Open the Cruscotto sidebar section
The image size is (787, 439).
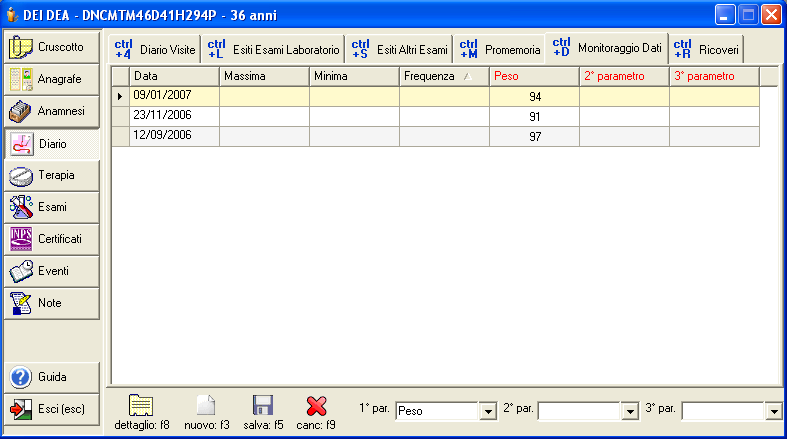pyautogui.click(x=52, y=47)
